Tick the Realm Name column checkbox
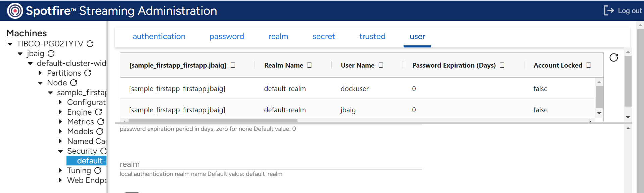 pos(310,65)
